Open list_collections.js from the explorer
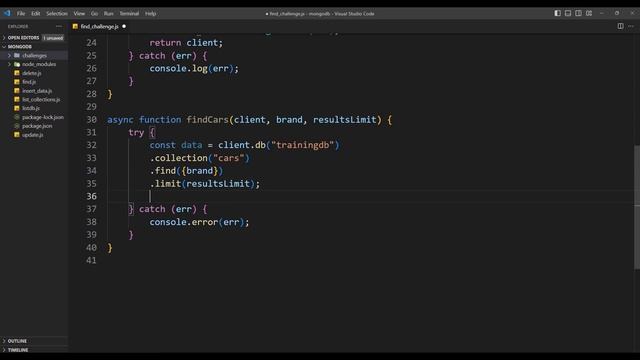This screenshot has width=640, height=360. (x=41, y=100)
